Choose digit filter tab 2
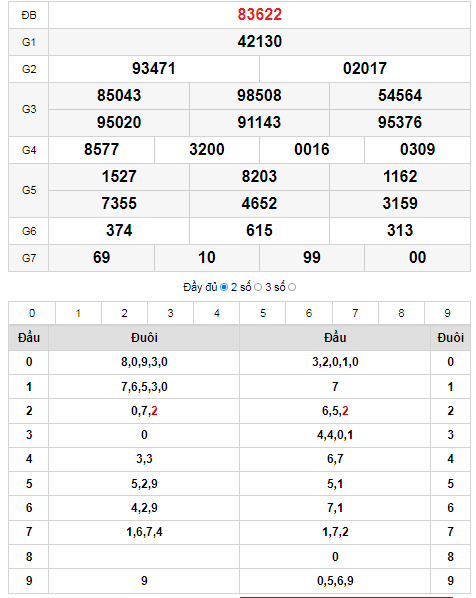The image size is (476, 598). point(124,313)
